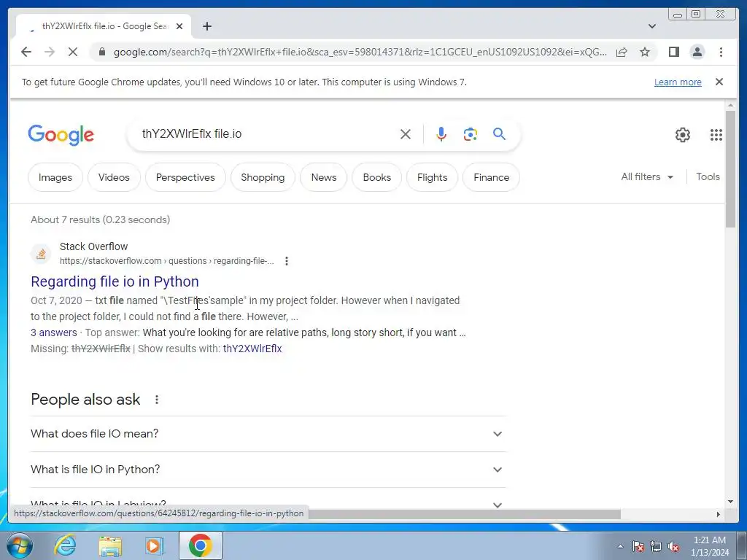
Task: Bookmark this page with the star icon
Action: [645, 52]
